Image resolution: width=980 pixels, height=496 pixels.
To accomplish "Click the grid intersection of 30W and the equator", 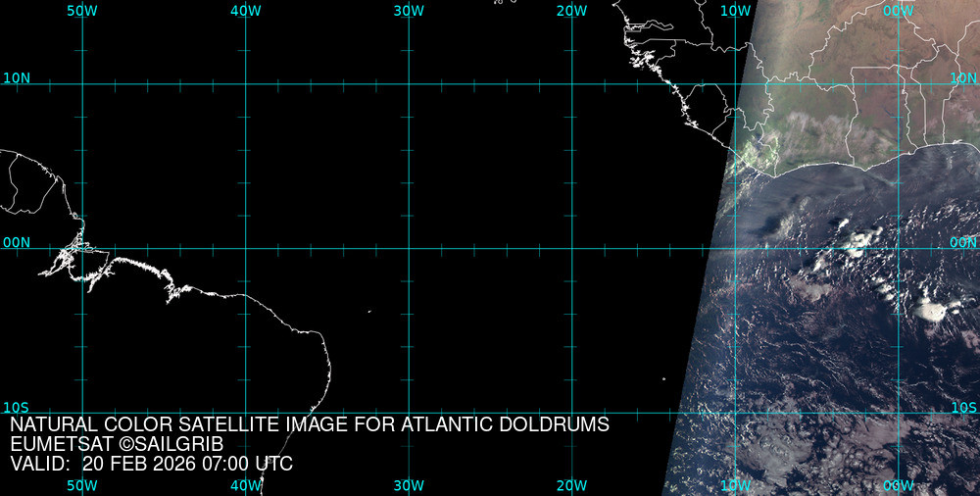I will pyautogui.click(x=409, y=248).
